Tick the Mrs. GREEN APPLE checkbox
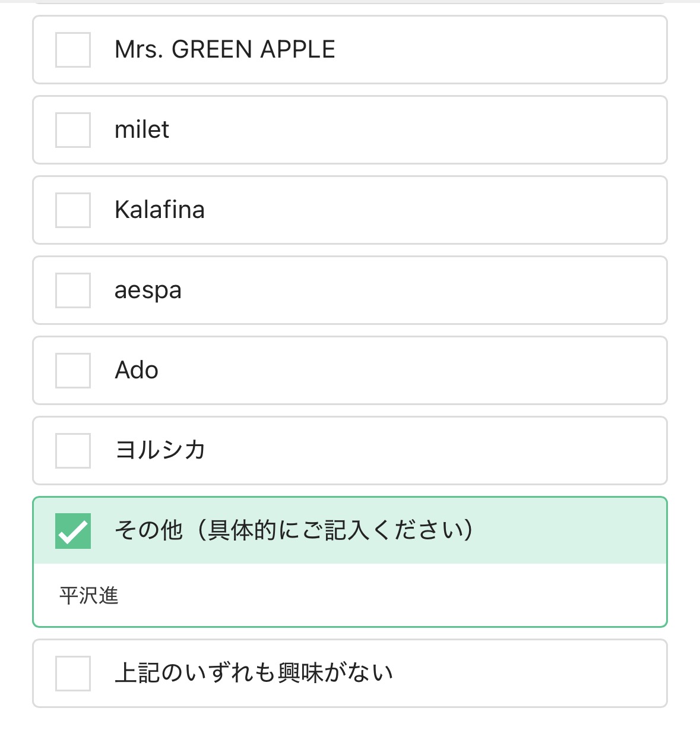 point(73,50)
